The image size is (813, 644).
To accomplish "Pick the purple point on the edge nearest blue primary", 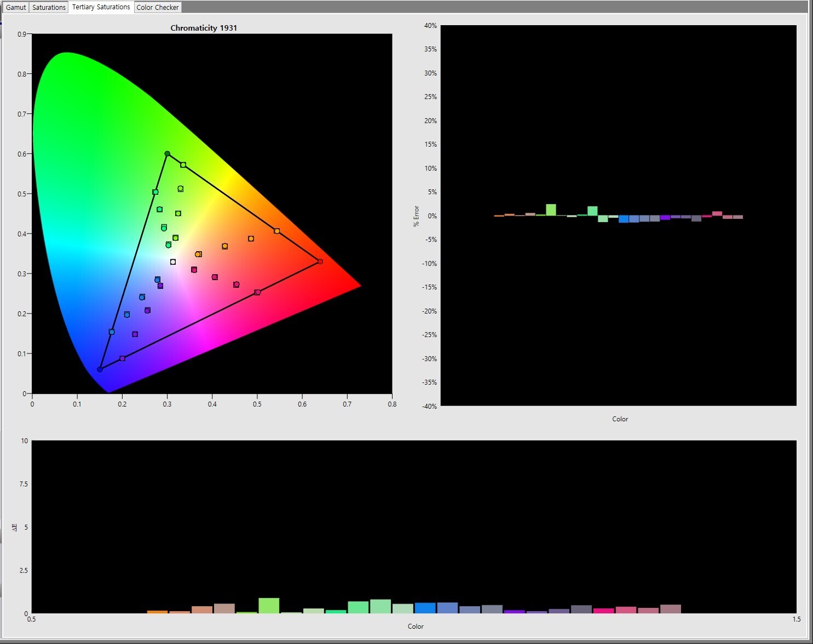I will 122,358.
